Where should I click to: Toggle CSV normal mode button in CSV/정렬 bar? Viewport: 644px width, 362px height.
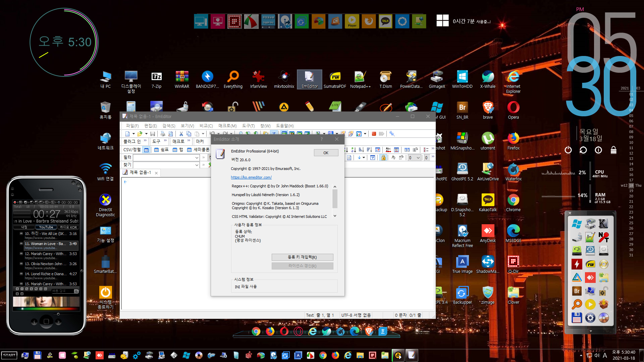click(x=146, y=150)
